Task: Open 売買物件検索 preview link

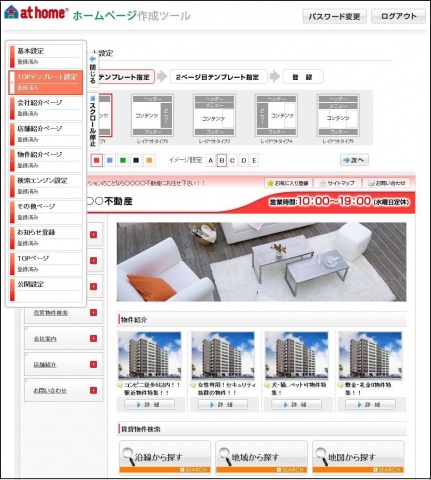Action: point(51,313)
